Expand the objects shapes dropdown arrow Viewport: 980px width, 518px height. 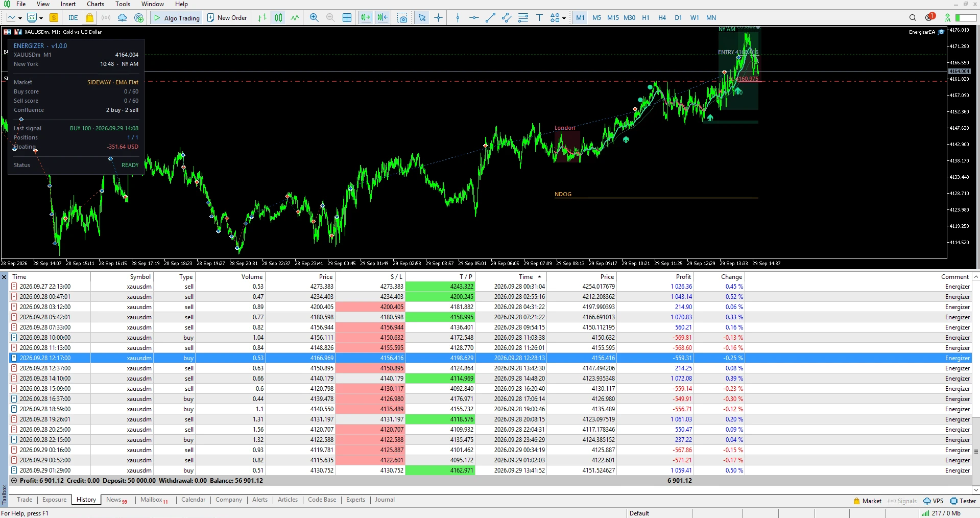564,18
